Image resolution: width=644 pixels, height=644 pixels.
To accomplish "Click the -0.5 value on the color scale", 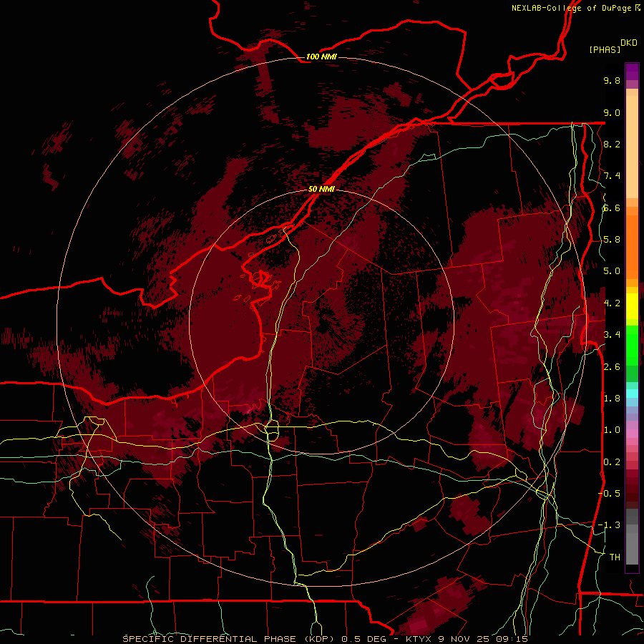I will (x=609, y=494).
